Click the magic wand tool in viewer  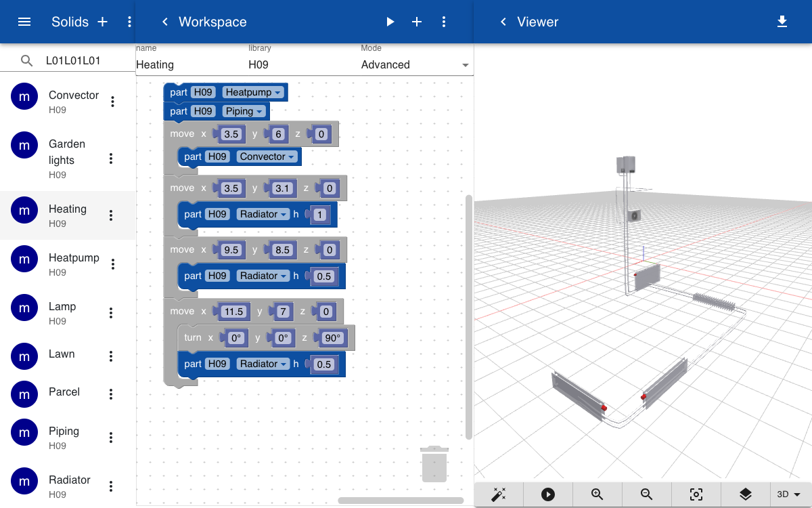(x=499, y=494)
